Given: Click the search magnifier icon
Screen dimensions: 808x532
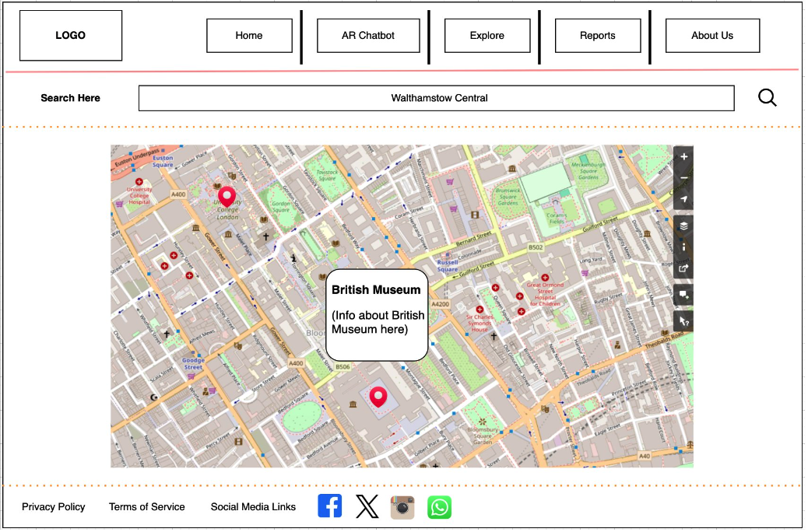Looking at the screenshot, I should 767,98.
